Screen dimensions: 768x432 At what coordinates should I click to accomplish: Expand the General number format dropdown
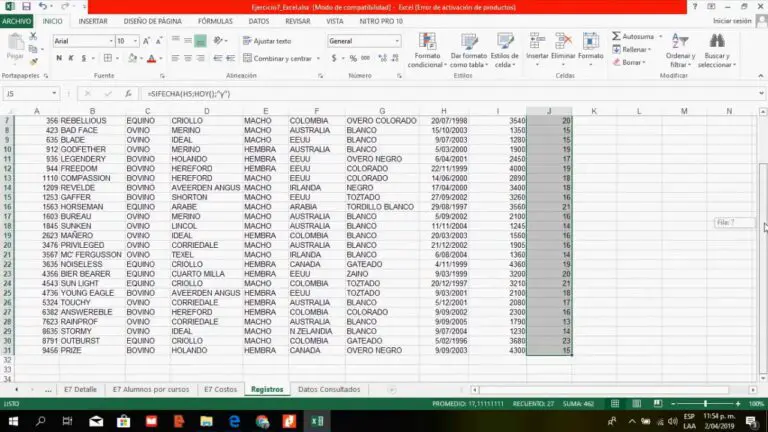[x=397, y=41]
